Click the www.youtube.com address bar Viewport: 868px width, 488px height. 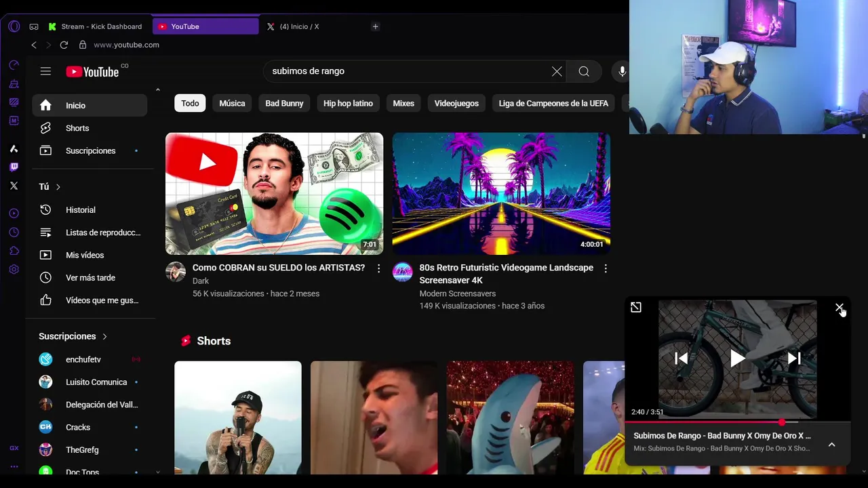(x=126, y=45)
